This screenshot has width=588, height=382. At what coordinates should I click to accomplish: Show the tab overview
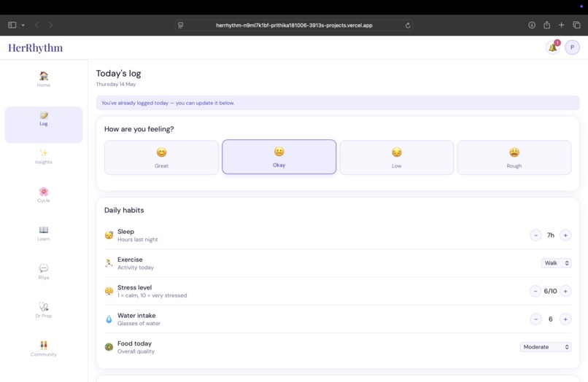(x=577, y=25)
